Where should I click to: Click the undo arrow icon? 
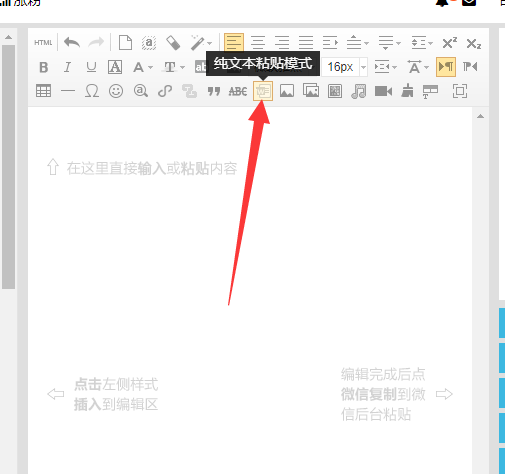[72, 43]
